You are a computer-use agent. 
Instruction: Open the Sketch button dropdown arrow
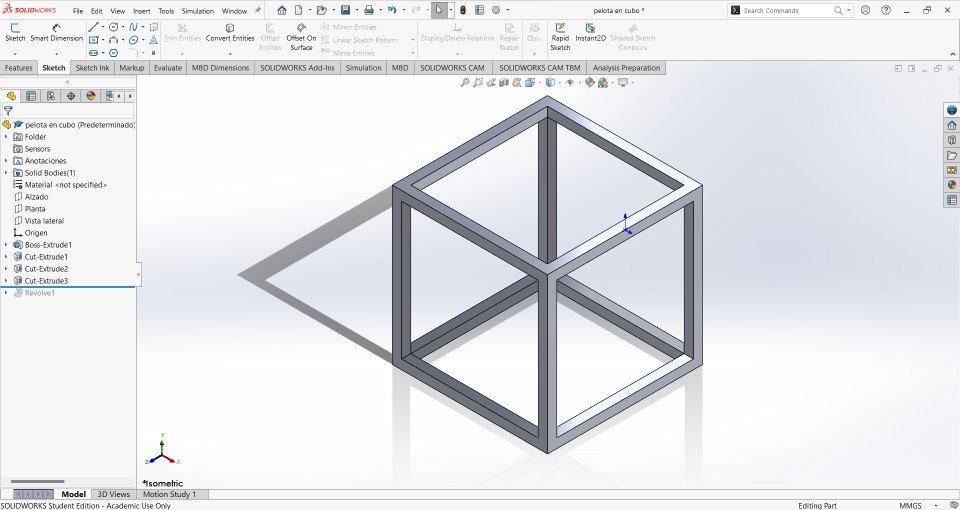15,54
